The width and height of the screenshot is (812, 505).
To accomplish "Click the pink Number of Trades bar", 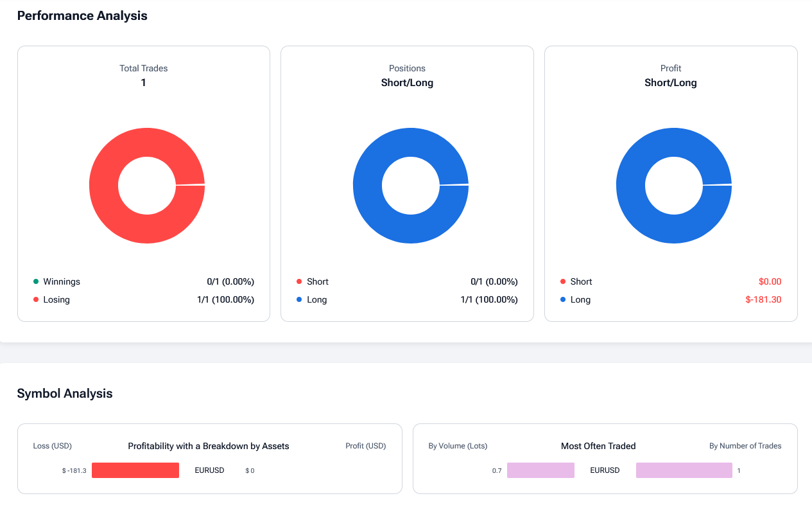I will pos(684,470).
